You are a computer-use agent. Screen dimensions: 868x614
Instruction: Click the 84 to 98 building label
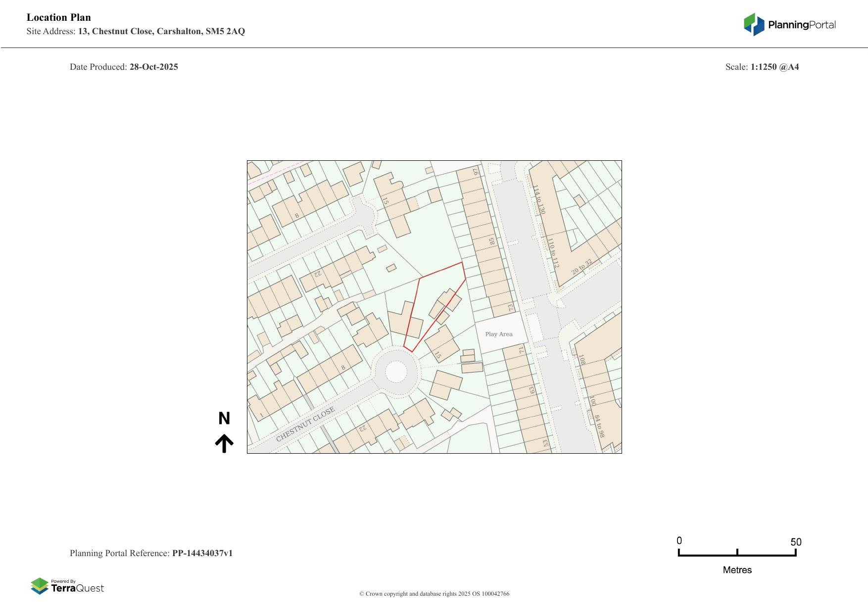[x=599, y=426]
